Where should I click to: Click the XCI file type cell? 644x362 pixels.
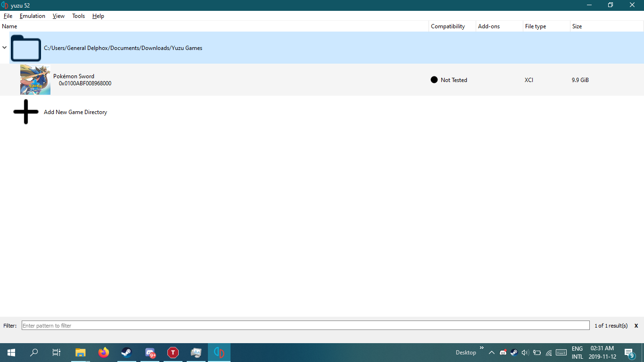529,80
